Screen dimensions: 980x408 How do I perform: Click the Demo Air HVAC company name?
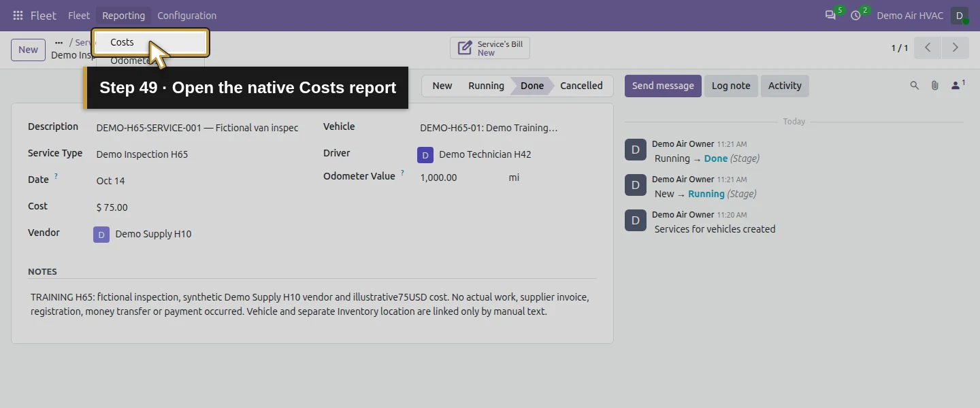pyautogui.click(x=910, y=16)
